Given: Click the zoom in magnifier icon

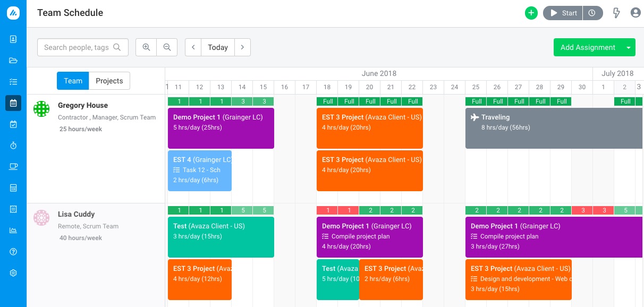Looking at the screenshot, I should (146, 47).
